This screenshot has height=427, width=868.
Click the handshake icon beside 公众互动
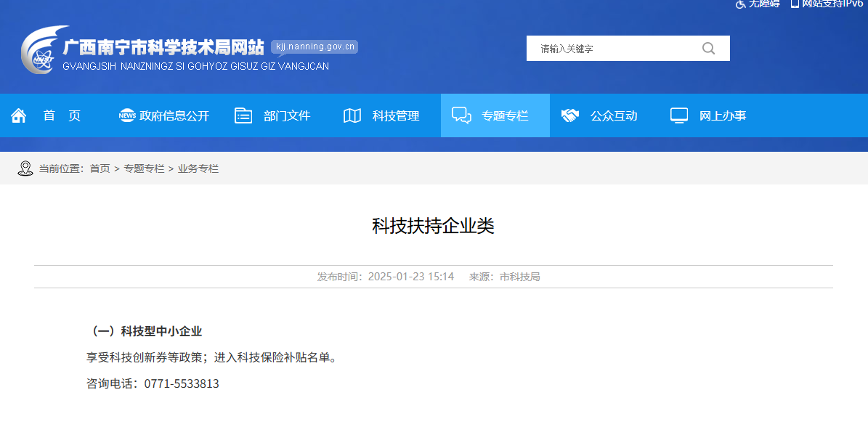click(569, 115)
